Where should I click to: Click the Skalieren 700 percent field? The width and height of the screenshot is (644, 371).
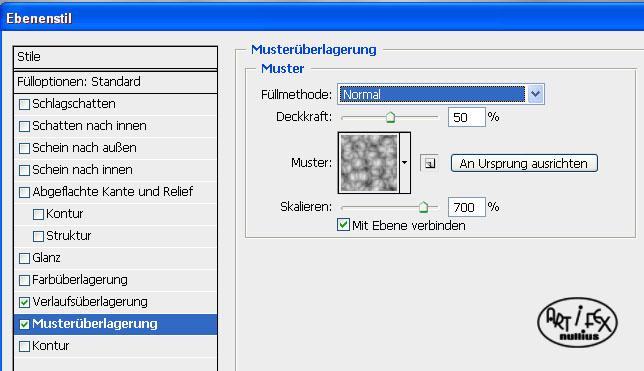point(467,207)
